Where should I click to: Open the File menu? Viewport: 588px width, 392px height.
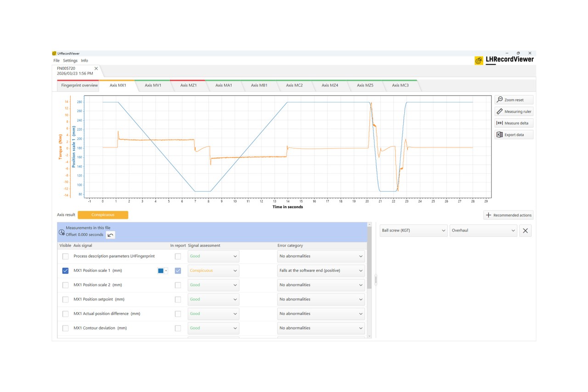point(57,61)
